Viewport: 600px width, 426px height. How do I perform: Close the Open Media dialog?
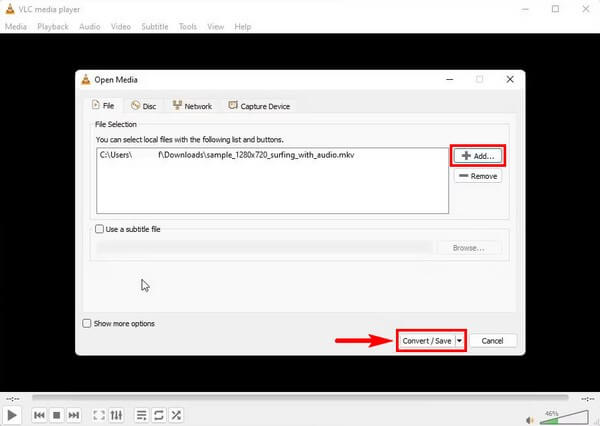[x=510, y=79]
